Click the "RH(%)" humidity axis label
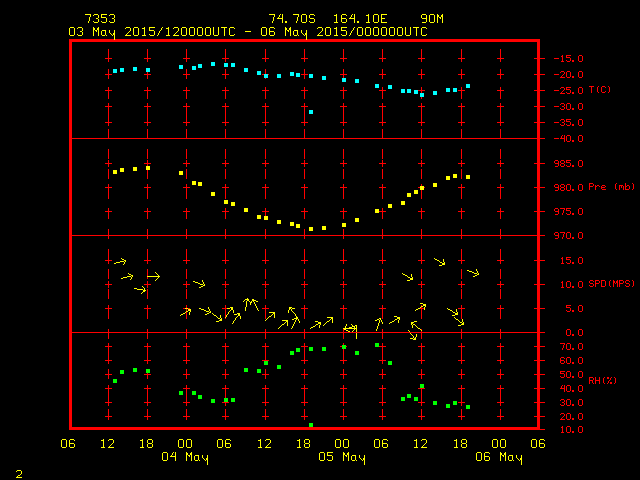Screen dimensions: 640x480 tap(602, 381)
